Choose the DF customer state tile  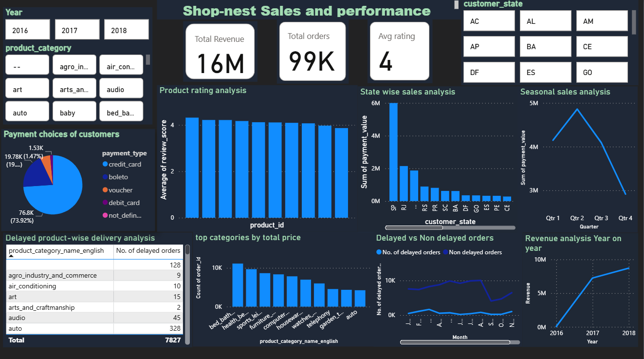(x=489, y=72)
